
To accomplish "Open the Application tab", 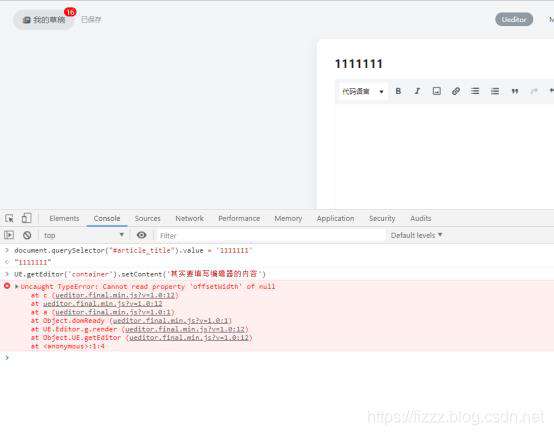I will click(335, 218).
